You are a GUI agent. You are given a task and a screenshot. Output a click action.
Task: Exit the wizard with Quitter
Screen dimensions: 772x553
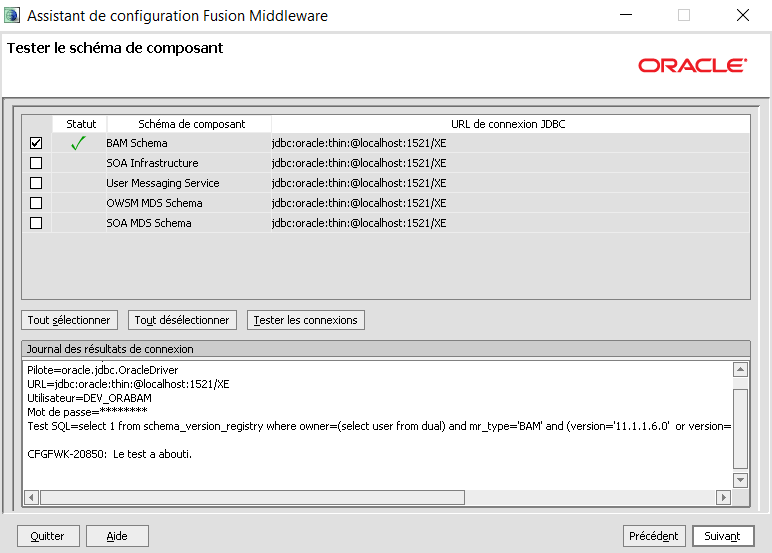pyautogui.click(x=47, y=536)
